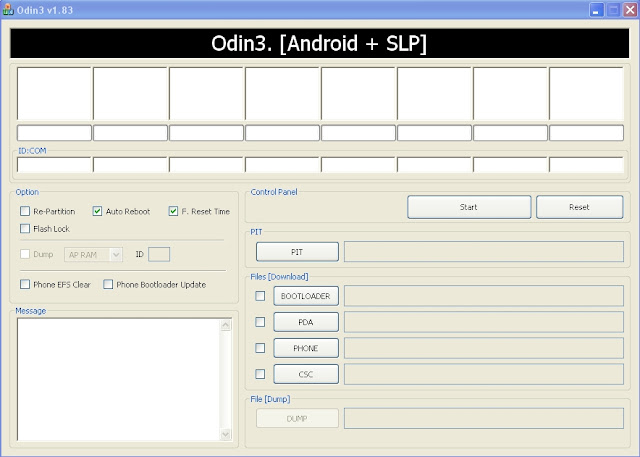The width and height of the screenshot is (640, 457).
Task: Click the Reset button
Action: (x=580, y=207)
